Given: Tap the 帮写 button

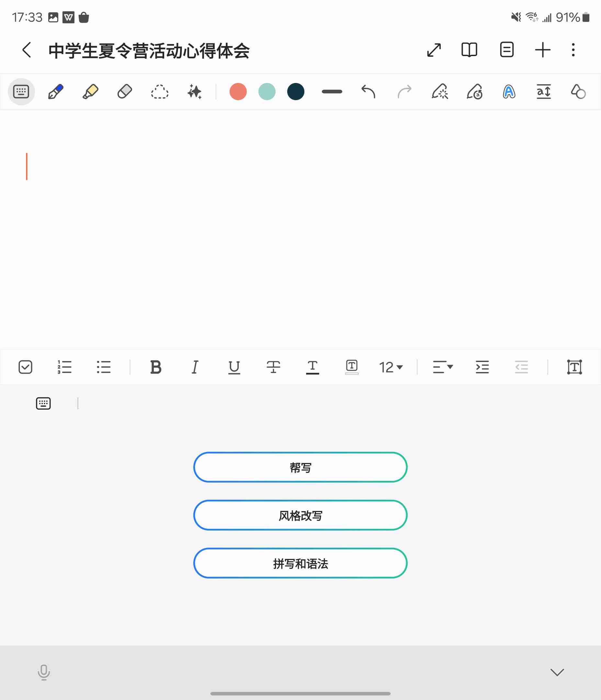Looking at the screenshot, I should point(300,467).
